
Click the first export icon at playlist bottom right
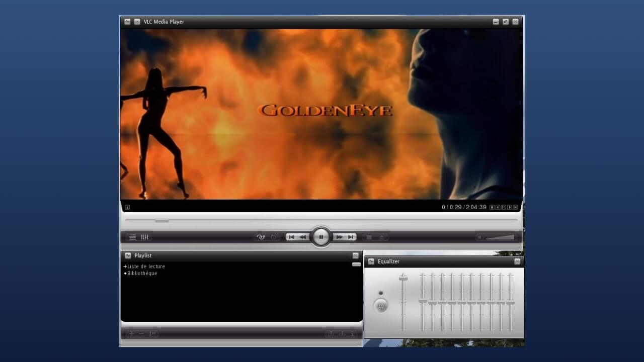click(x=331, y=333)
